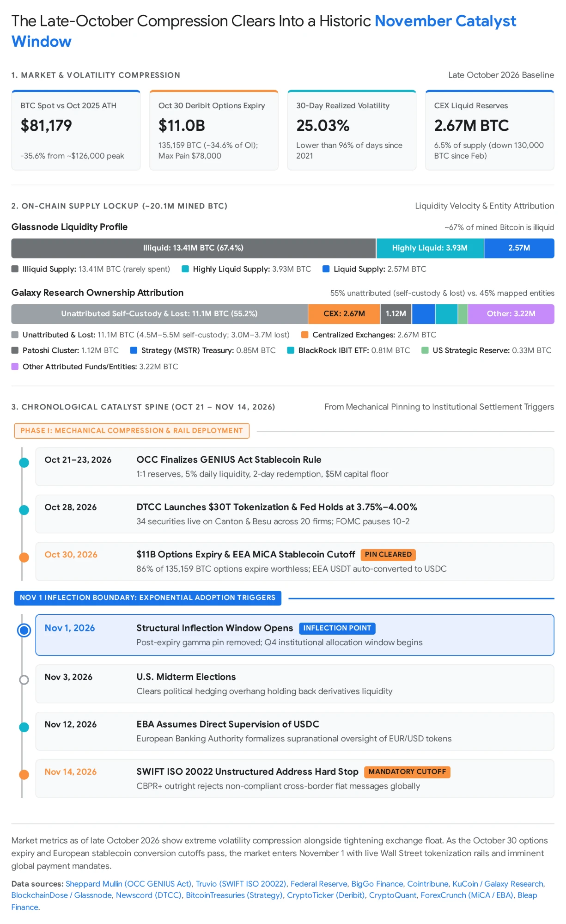Follow the Federal Reserve source link
This screenshot has width=566, height=924.
pos(319,884)
